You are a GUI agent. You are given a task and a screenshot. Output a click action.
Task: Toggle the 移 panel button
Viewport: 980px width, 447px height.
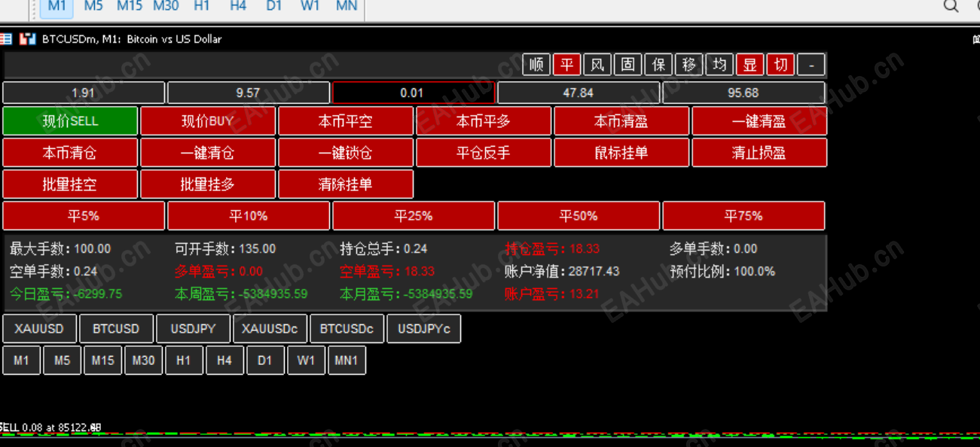(689, 65)
